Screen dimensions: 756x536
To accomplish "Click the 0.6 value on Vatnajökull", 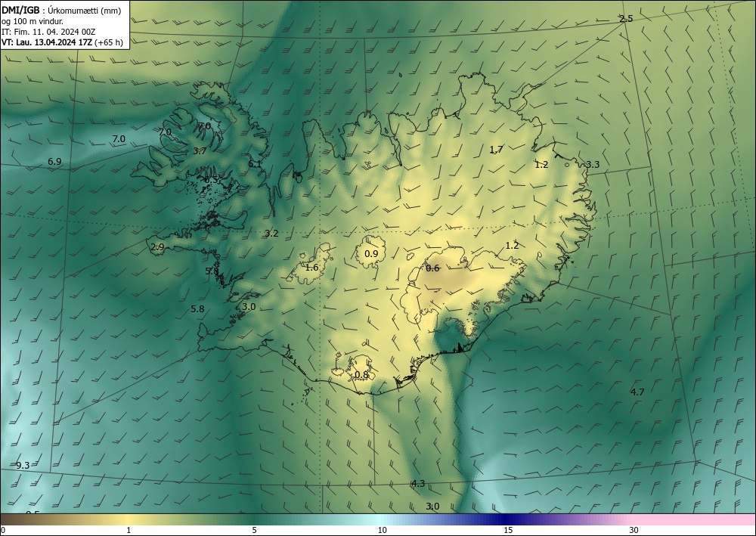I will point(432,268).
